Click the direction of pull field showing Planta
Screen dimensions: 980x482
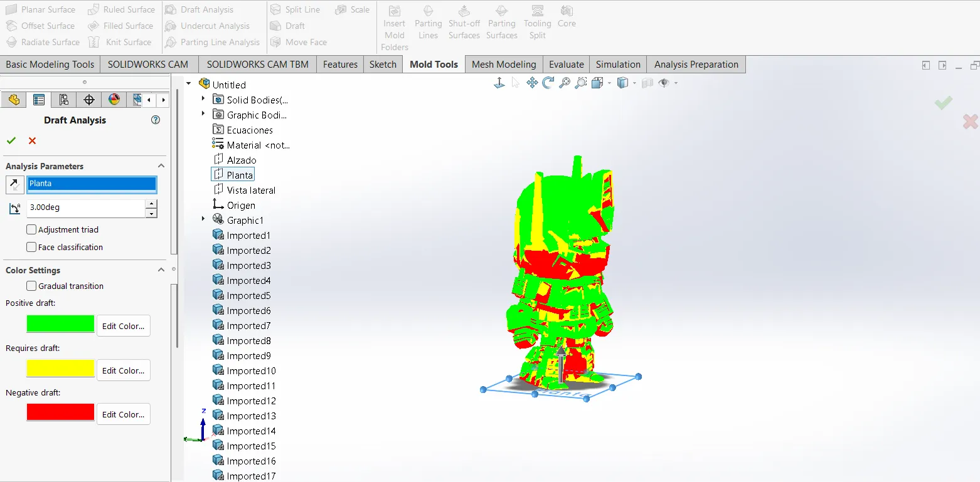point(92,184)
